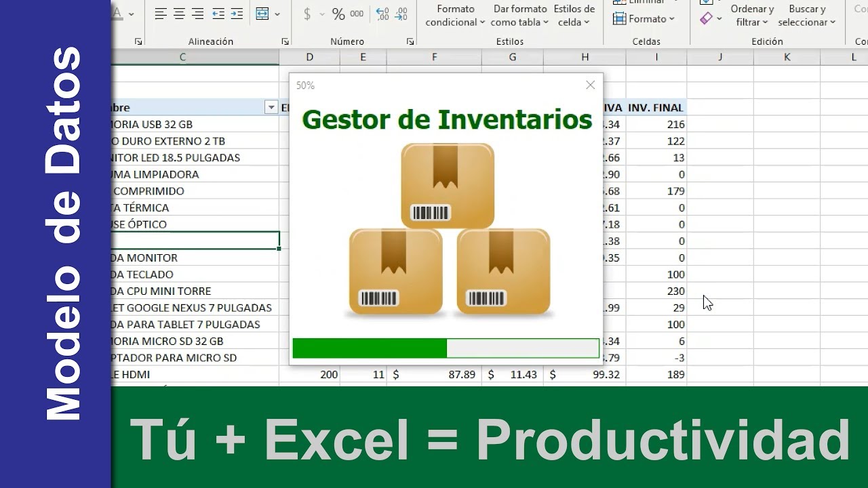Merge and center the selected cells
Screen dimensions: 868x488
(262, 14)
